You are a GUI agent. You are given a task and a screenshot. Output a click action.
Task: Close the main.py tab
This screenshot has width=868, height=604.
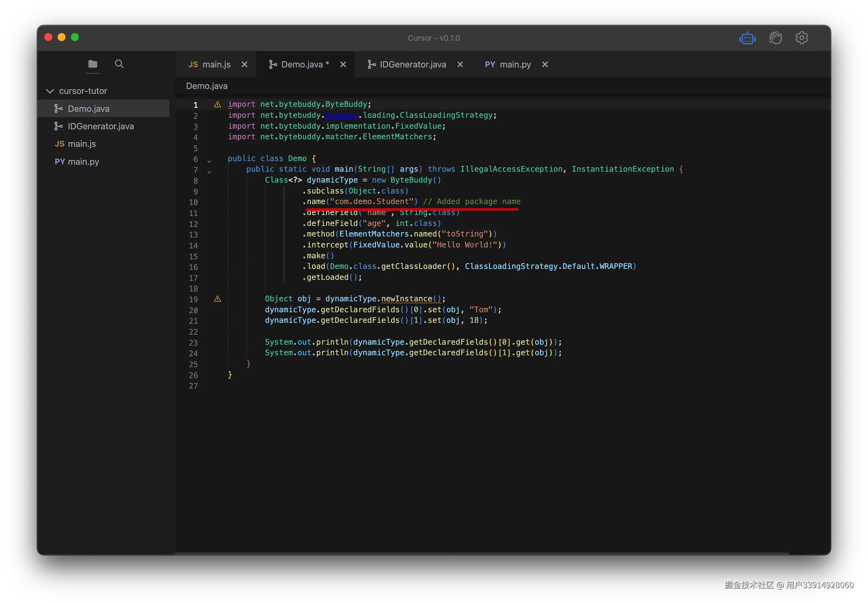(545, 65)
